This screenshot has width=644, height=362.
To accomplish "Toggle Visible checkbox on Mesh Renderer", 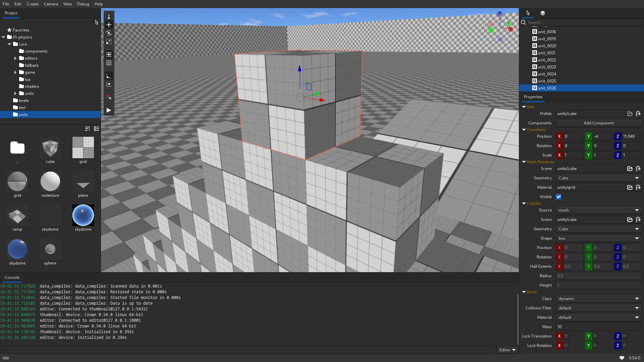I will pyautogui.click(x=558, y=197).
